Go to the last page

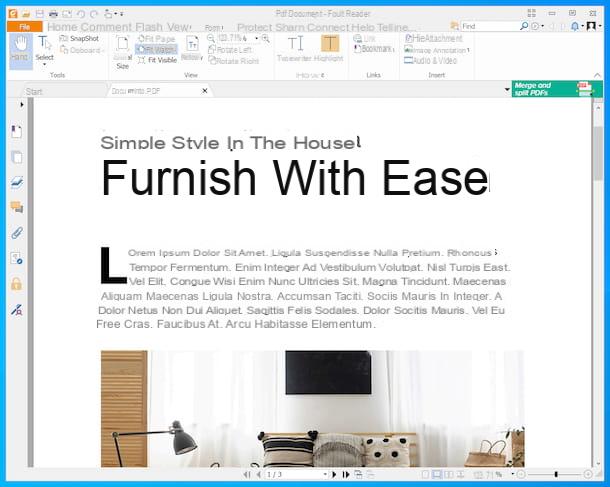click(346, 475)
